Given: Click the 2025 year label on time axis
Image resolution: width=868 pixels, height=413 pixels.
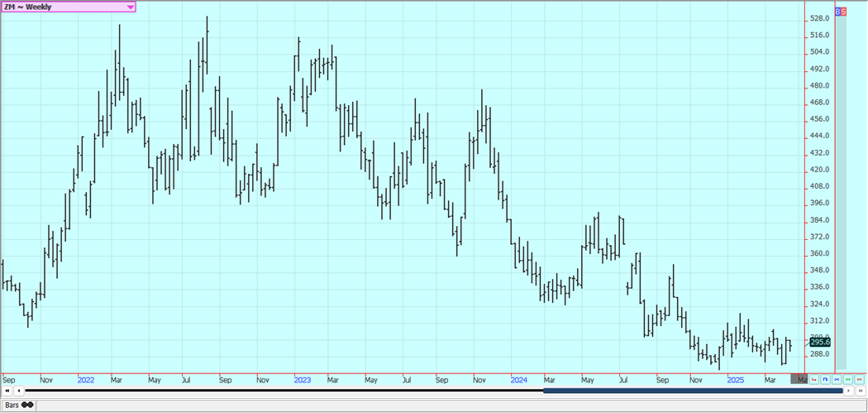Looking at the screenshot, I should (x=735, y=380).
